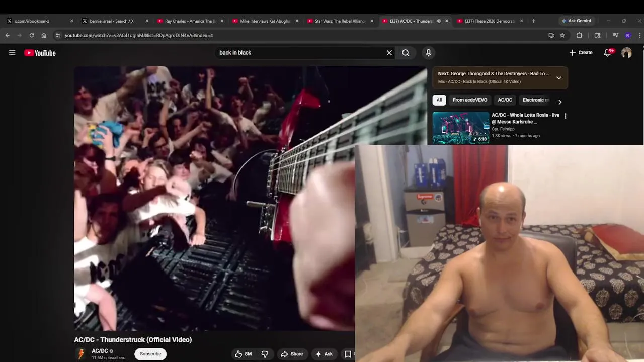This screenshot has width=644, height=362.
Task: Close the Ray Charles tab
Action: coord(222,21)
